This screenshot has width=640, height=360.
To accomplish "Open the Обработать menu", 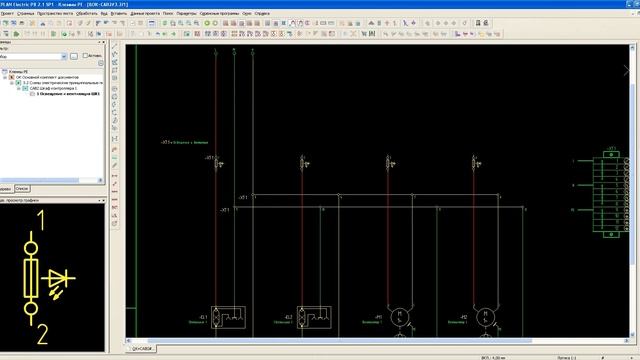I will (87, 13).
